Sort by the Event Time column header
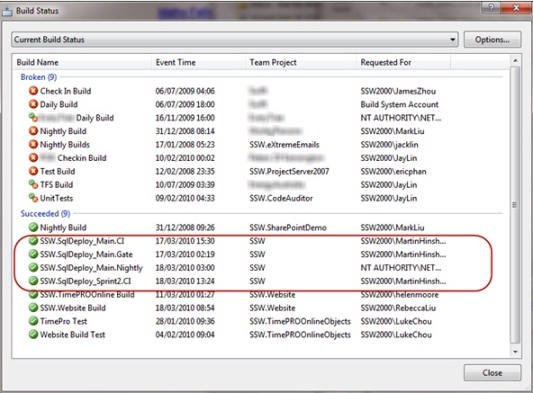The image size is (533, 393). [199, 63]
